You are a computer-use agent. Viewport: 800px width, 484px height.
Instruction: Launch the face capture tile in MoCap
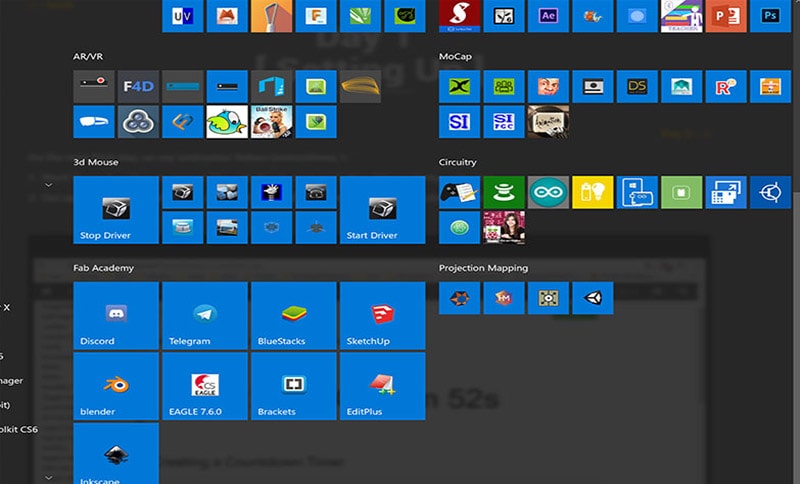(x=548, y=87)
